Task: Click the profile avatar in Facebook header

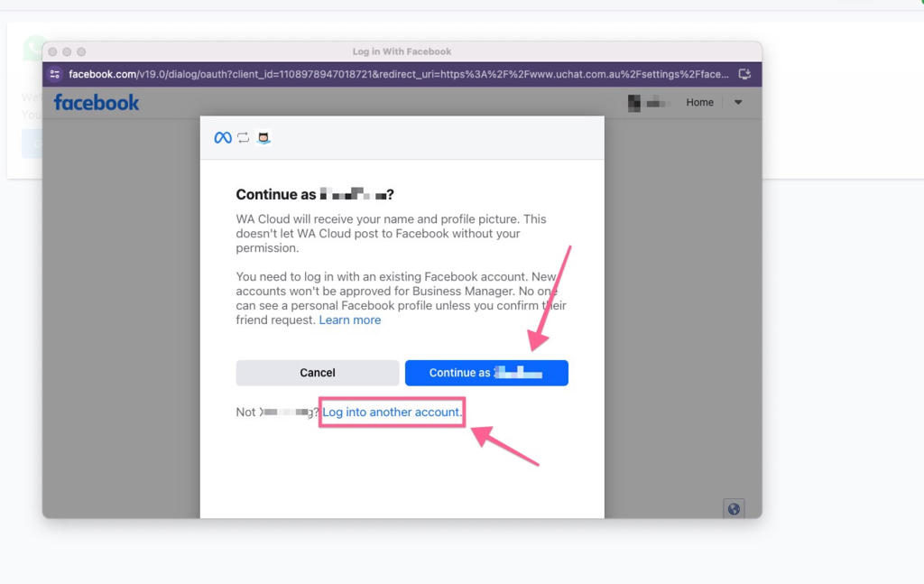Action: pyautogui.click(x=634, y=103)
